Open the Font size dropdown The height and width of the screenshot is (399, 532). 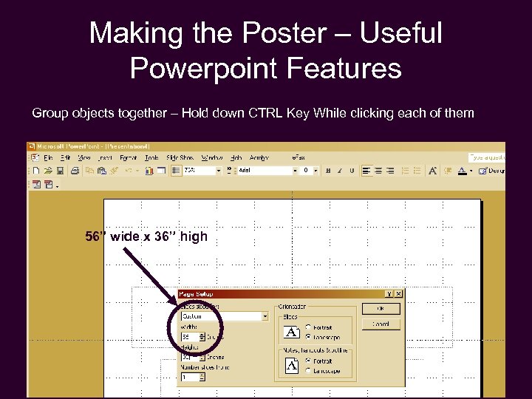316,171
